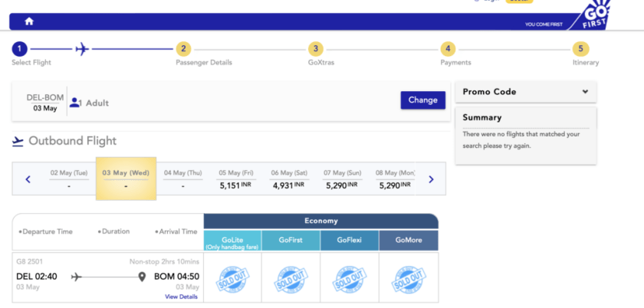Click the DEL 02:40 departure time
The height and width of the screenshot is (308, 644).
click(x=37, y=277)
